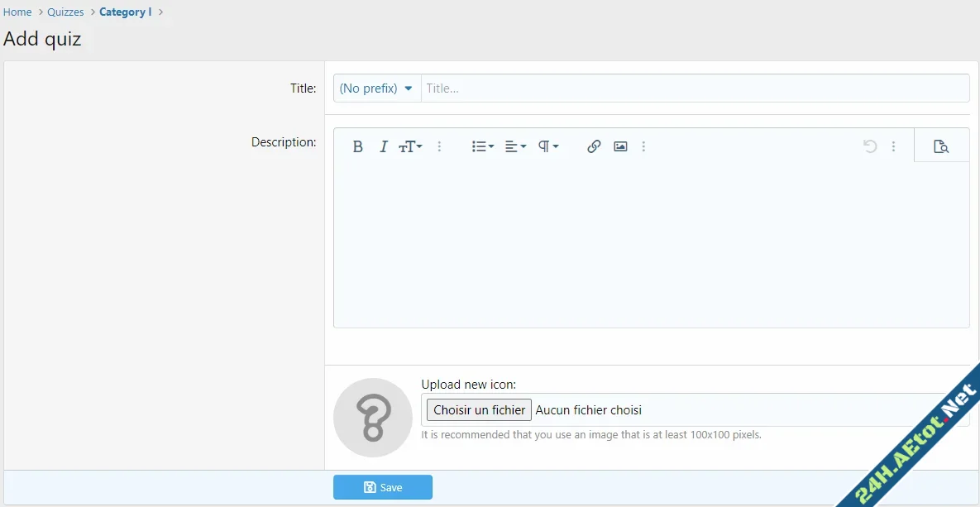The image size is (980, 507).
Task: Insert a link in the description
Action: [x=593, y=146]
